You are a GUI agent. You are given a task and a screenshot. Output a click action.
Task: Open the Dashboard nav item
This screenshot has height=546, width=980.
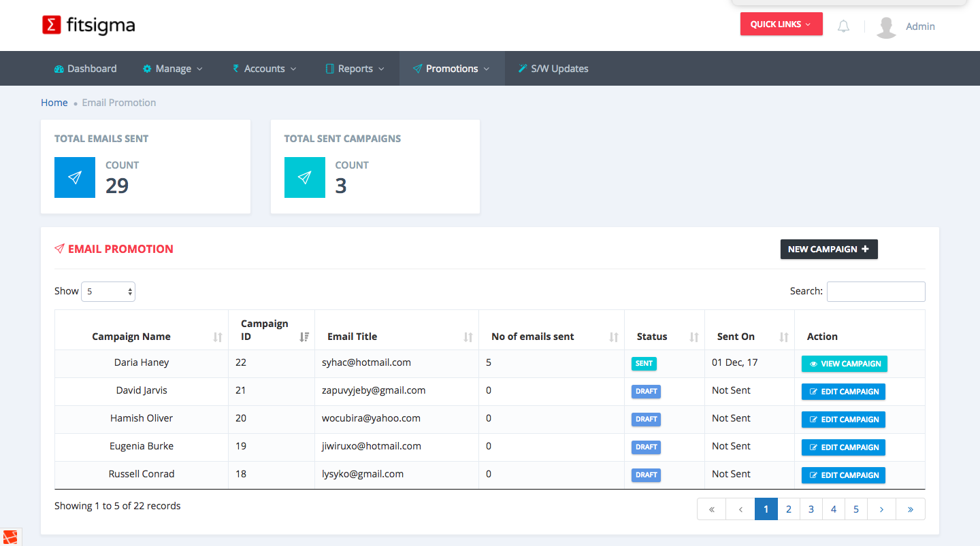point(85,69)
